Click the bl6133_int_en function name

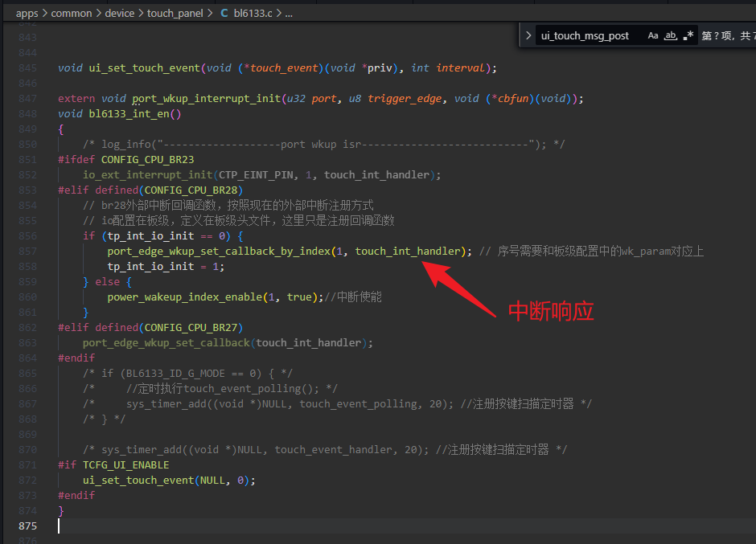(x=129, y=114)
